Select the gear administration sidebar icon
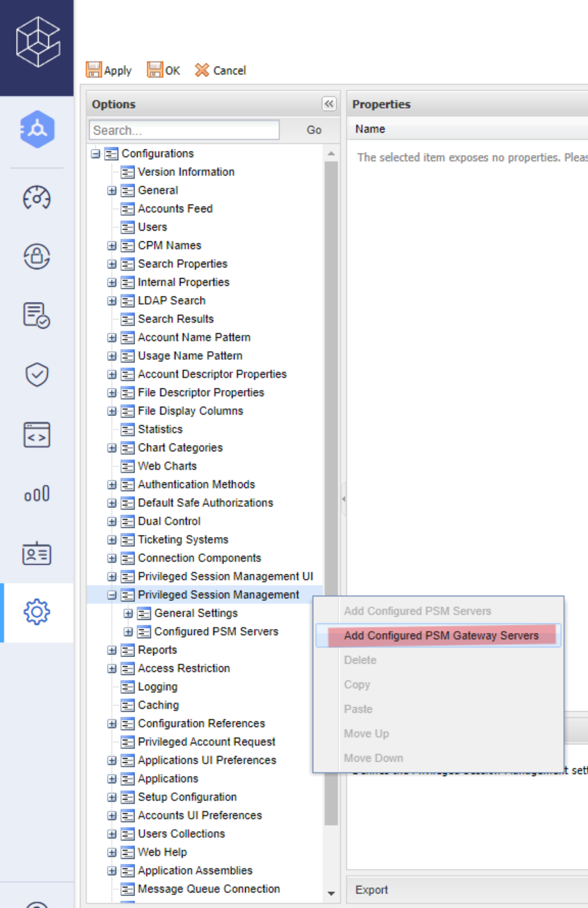Image resolution: width=588 pixels, height=908 pixels. [x=37, y=612]
